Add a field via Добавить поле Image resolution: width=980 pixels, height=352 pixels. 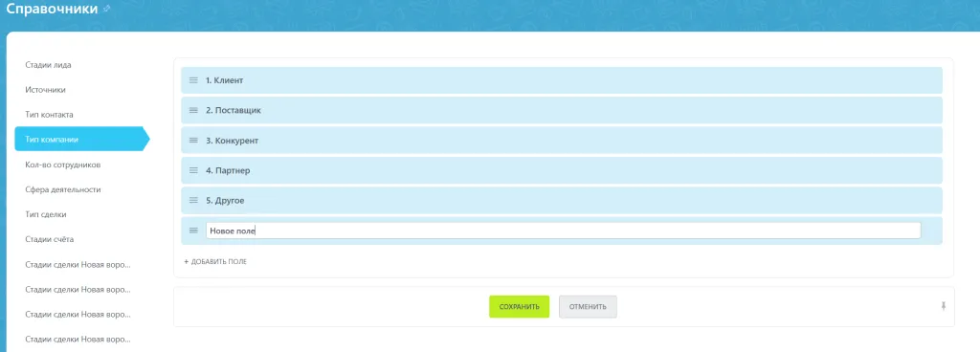point(215,261)
